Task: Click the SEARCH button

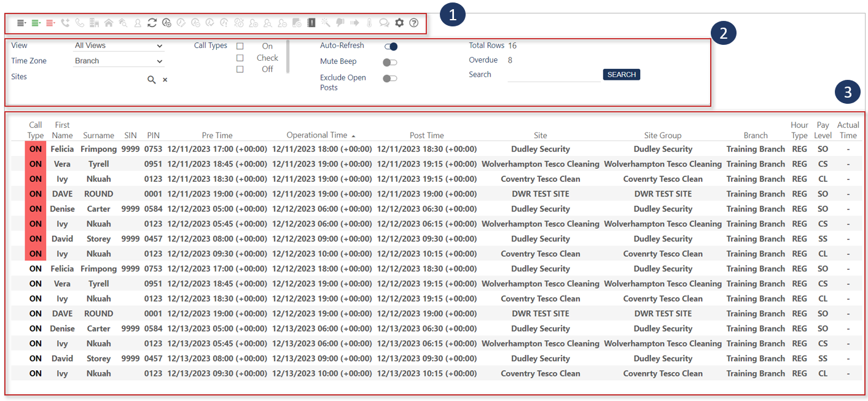Action: 622,74
